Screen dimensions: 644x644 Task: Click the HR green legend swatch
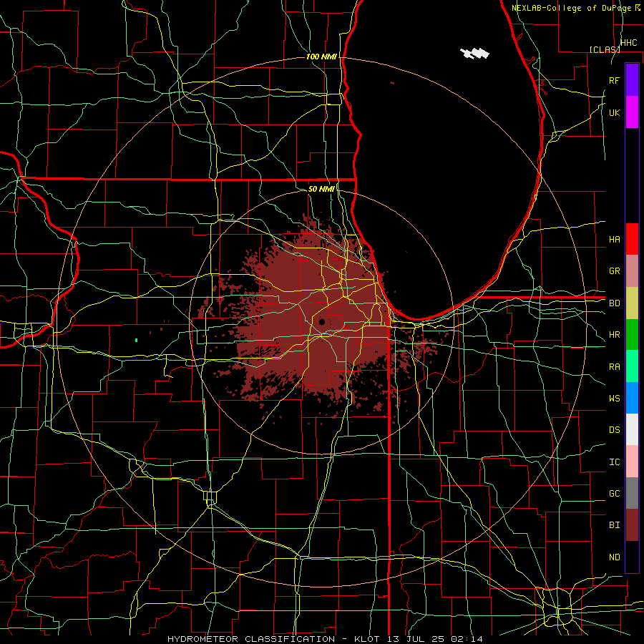click(632, 335)
